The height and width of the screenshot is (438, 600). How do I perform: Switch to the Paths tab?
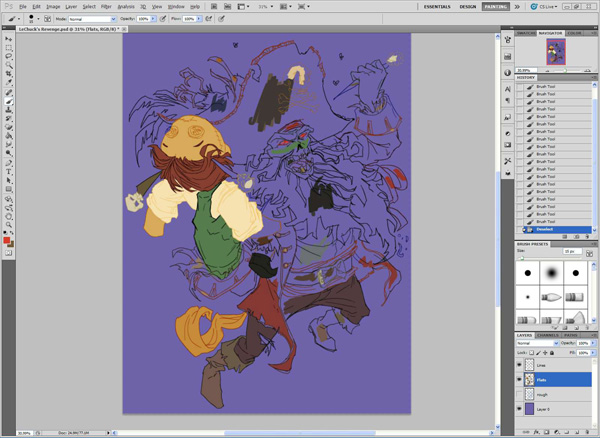pos(571,335)
